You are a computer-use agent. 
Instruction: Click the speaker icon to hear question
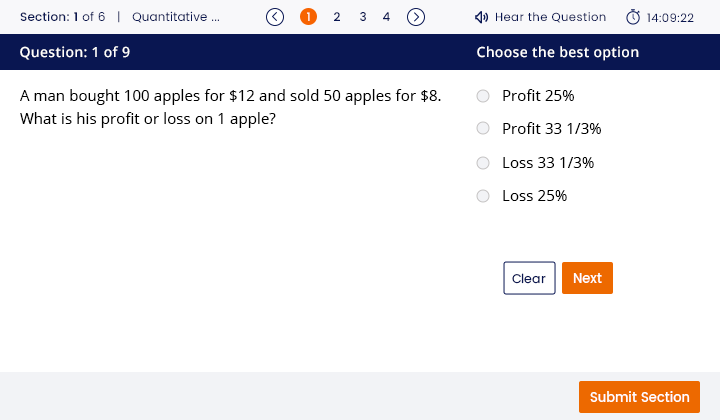pyautogui.click(x=481, y=17)
